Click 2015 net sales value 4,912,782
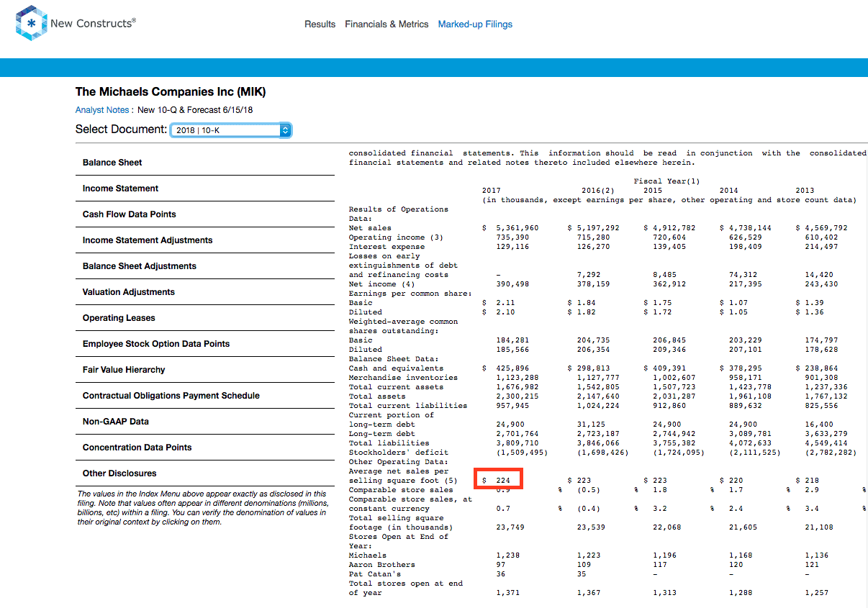 pos(674,228)
